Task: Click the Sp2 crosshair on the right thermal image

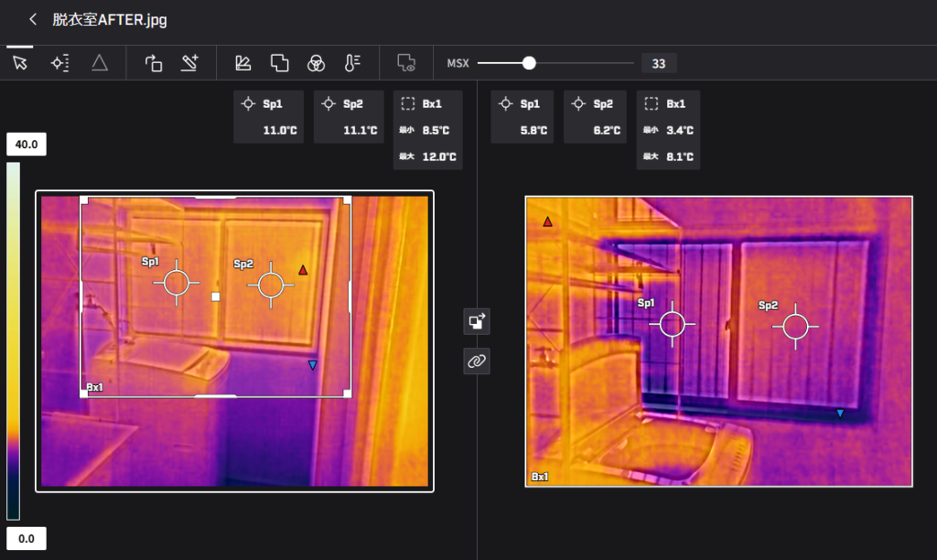Action: (x=795, y=325)
